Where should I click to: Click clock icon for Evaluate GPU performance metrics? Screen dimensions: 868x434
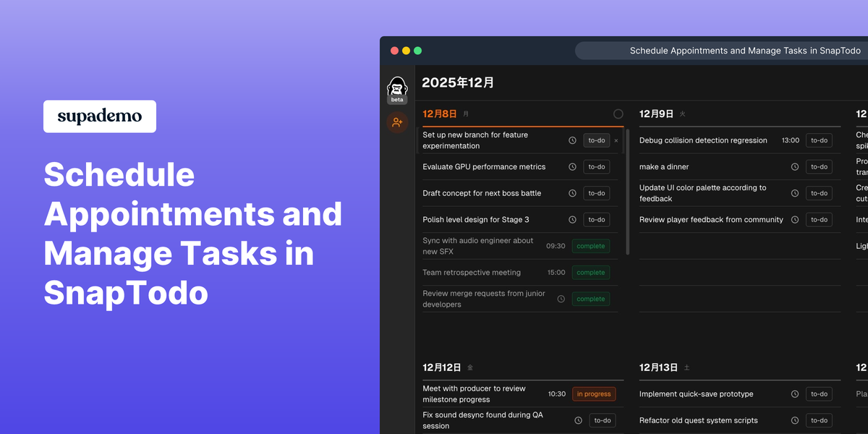click(x=572, y=166)
